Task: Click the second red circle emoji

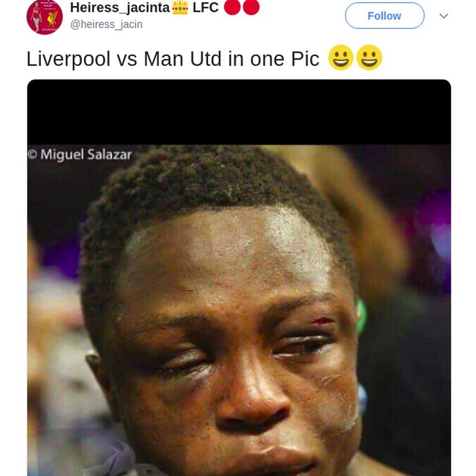Action: (251, 7)
